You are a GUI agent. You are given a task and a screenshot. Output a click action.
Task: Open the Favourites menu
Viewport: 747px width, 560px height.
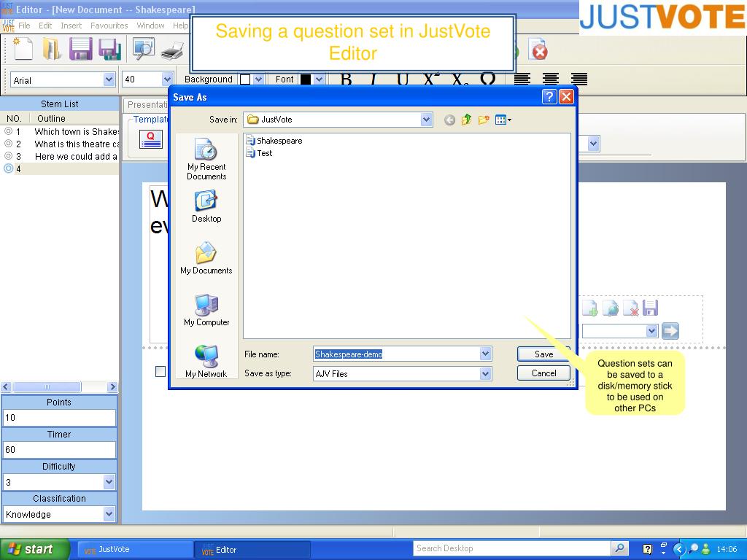[109, 26]
